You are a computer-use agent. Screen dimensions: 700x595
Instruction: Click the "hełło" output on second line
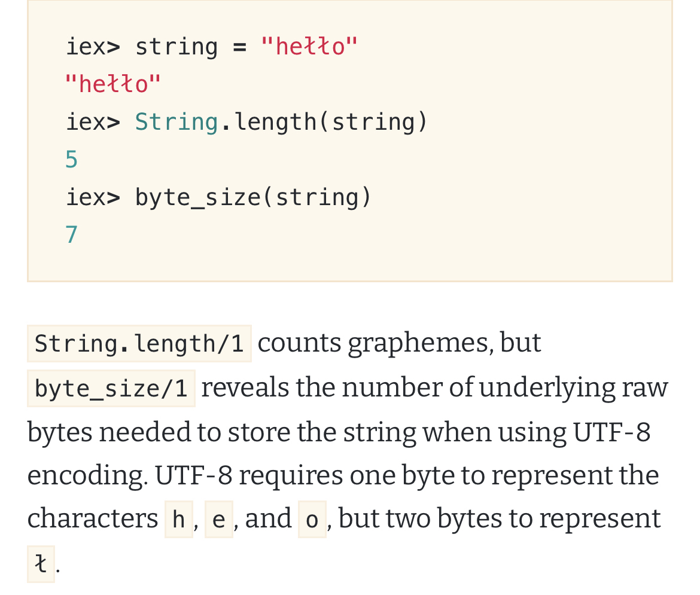(112, 84)
